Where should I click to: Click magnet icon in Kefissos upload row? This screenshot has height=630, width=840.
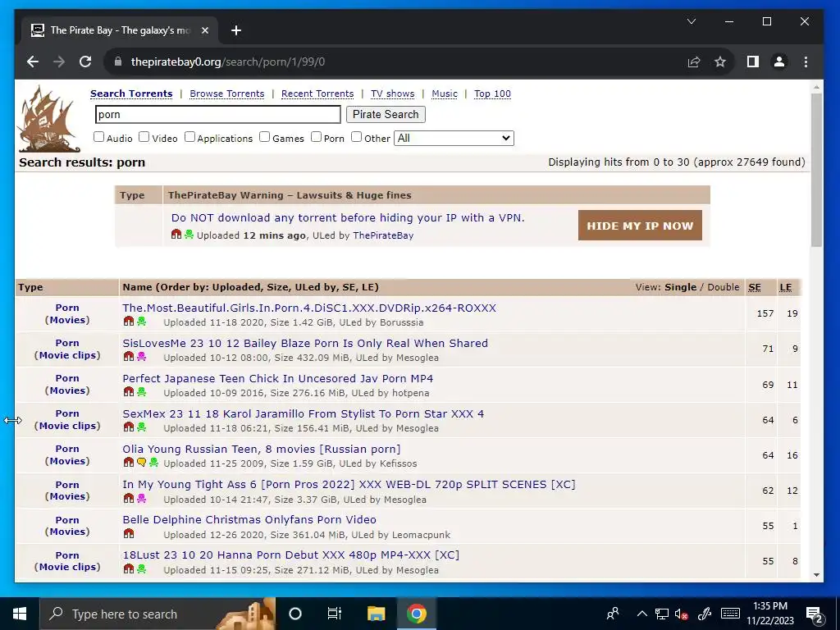129,463
